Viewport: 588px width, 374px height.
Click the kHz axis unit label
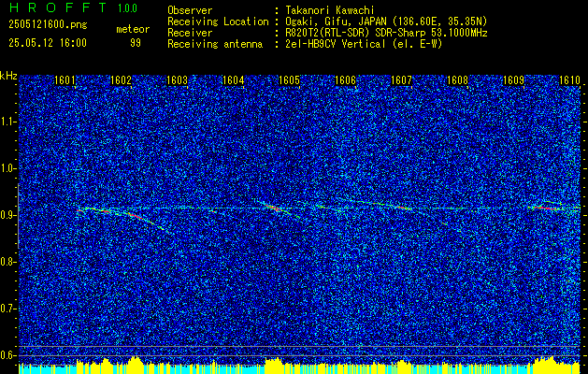(x=8, y=76)
